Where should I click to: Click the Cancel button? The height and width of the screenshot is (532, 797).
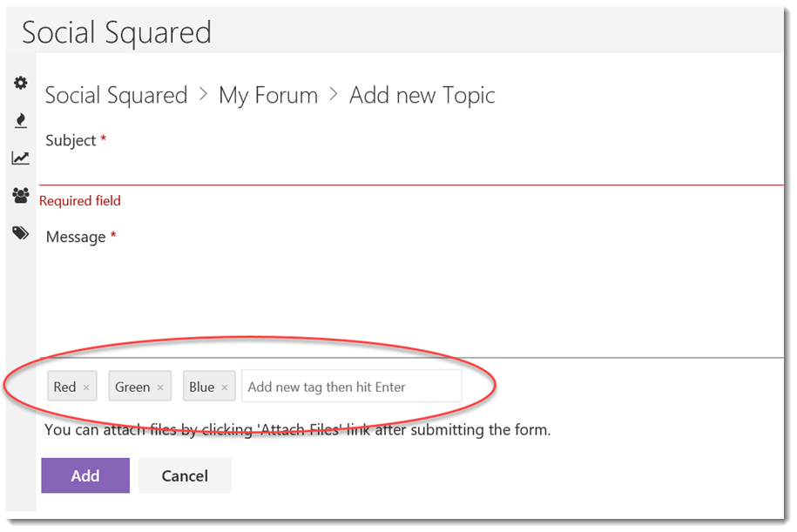coord(185,476)
